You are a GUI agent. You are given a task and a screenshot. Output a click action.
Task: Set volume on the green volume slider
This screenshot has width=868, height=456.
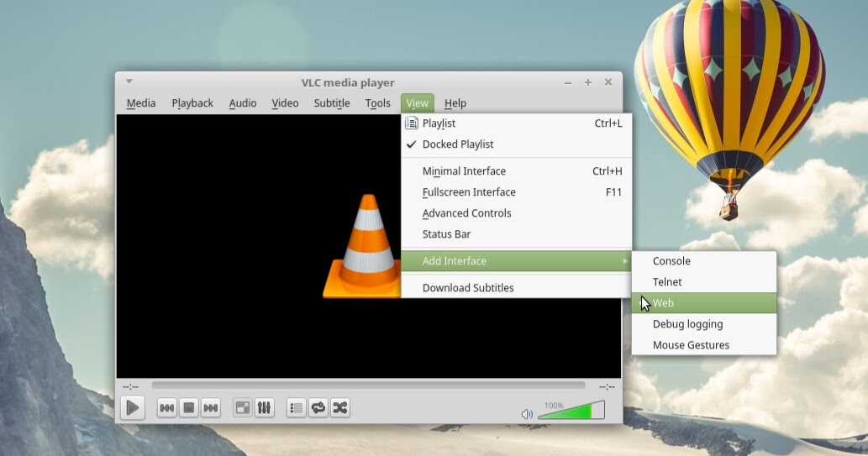(571, 411)
